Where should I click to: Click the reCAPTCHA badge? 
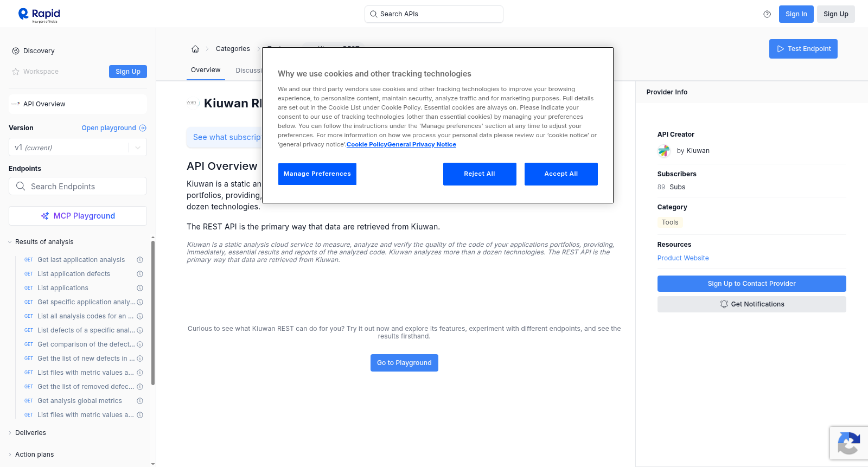coord(848,443)
